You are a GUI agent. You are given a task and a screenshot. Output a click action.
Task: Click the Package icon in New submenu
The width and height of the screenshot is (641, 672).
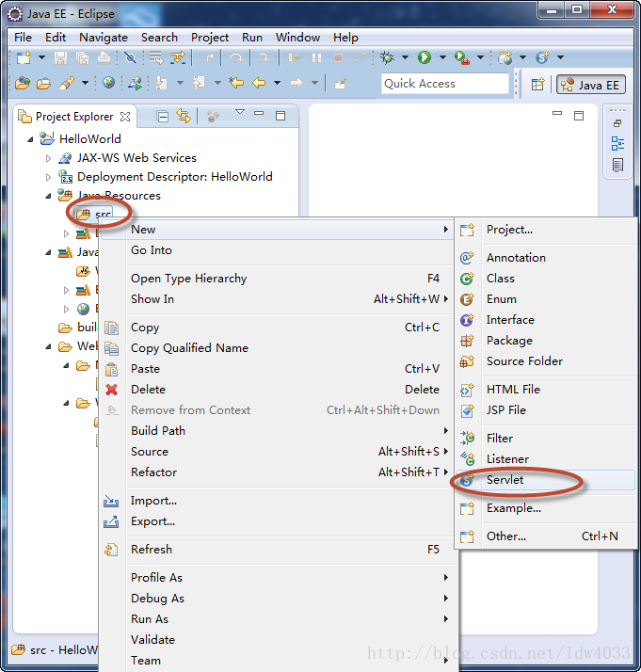point(467,341)
